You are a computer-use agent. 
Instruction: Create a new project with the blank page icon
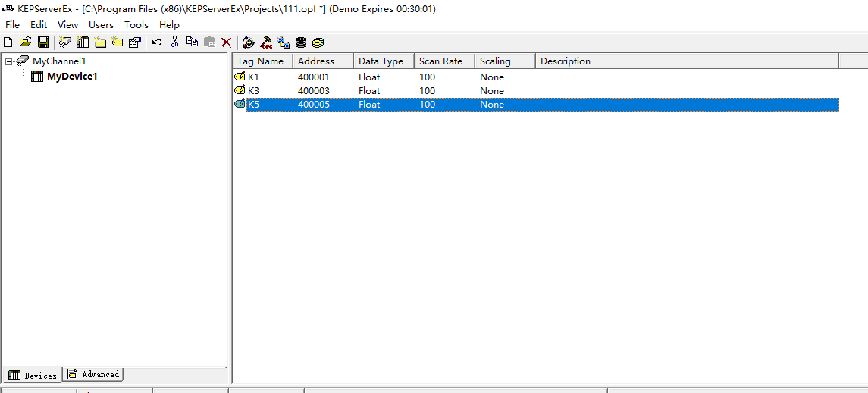8,42
